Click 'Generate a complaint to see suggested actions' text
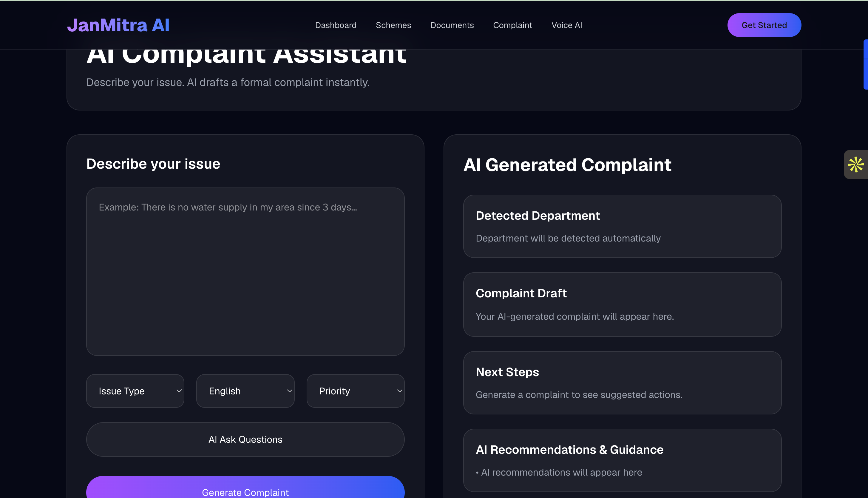Screen dimensions: 868x498 point(579,395)
